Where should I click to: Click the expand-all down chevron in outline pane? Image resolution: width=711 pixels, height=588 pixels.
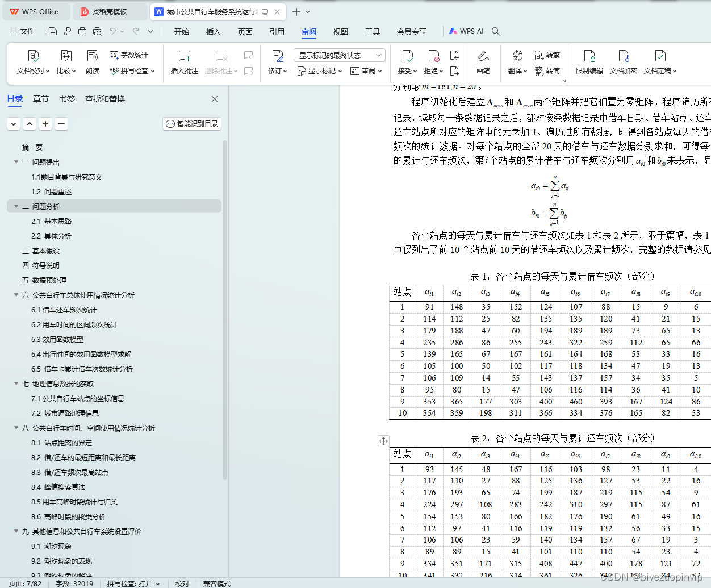14,123
